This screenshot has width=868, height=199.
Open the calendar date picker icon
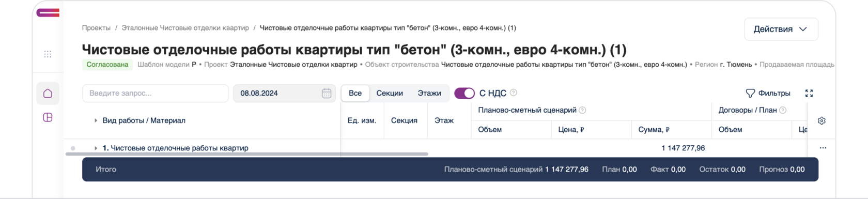click(327, 93)
